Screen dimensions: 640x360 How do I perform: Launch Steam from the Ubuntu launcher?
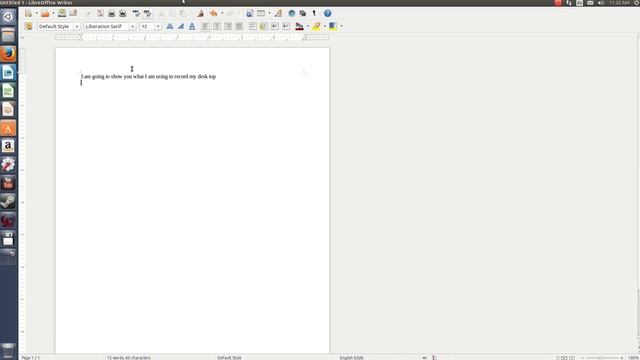coord(8,201)
